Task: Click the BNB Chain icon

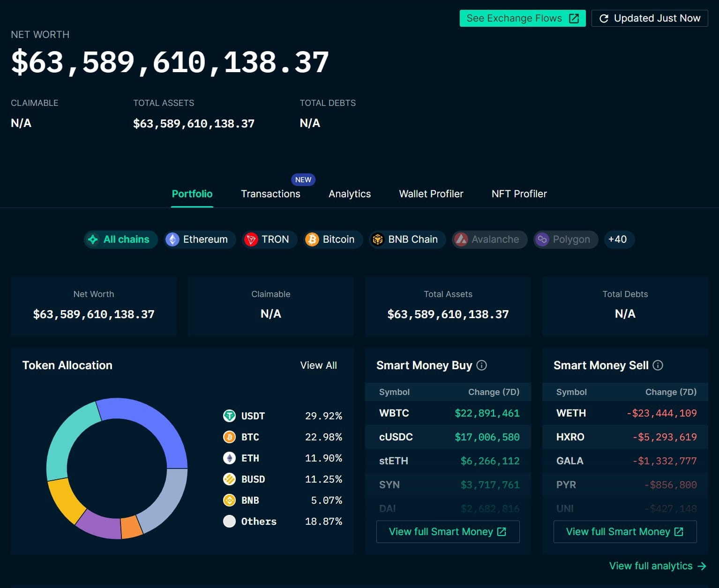Action: point(378,239)
